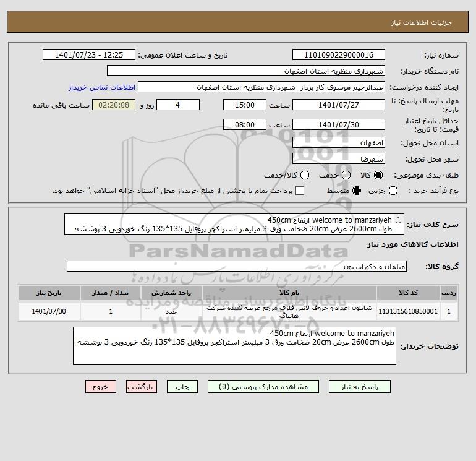Click the delivery city field 'شهرضا'

pyautogui.click(x=339, y=158)
